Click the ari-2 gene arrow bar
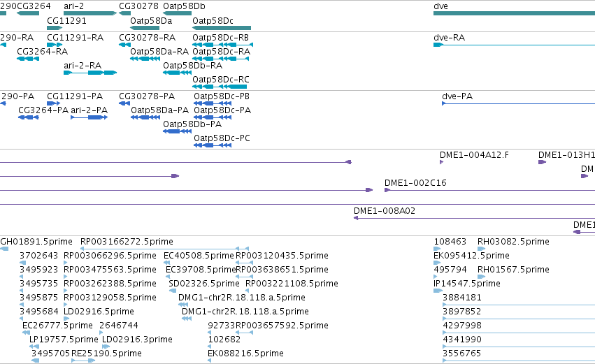 (x=90, y=13)
